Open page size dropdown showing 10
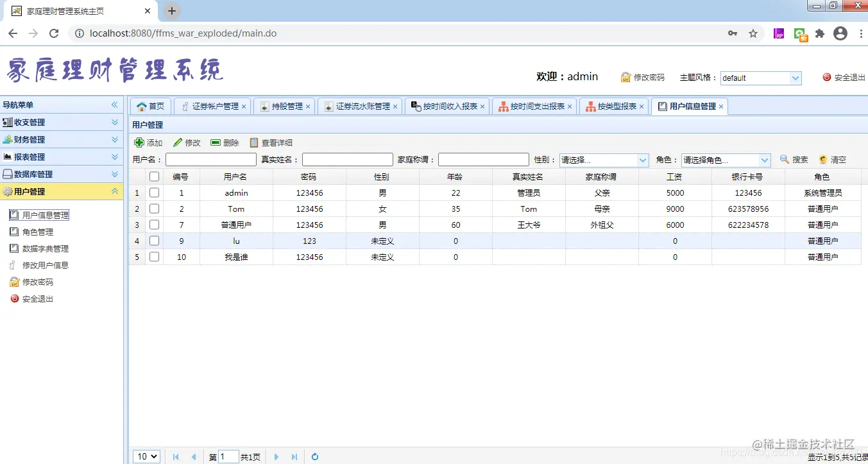Screen dimensions: 868x464 tap(146, 456)
